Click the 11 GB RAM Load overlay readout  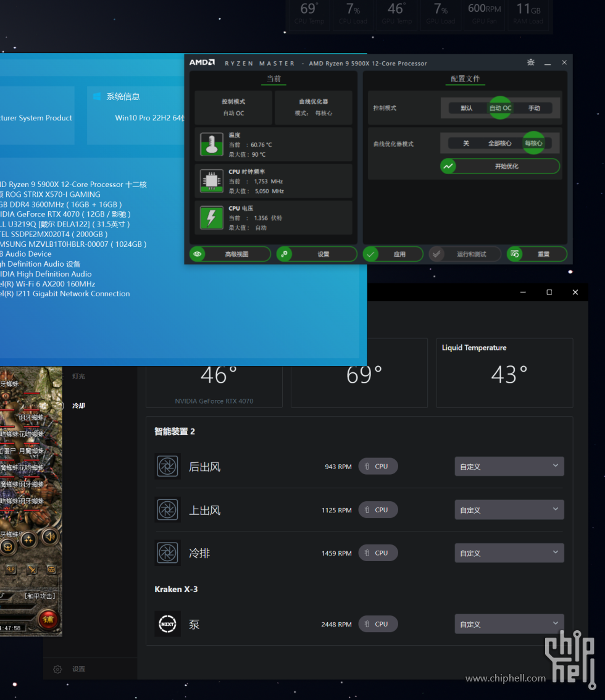point(528,14)
